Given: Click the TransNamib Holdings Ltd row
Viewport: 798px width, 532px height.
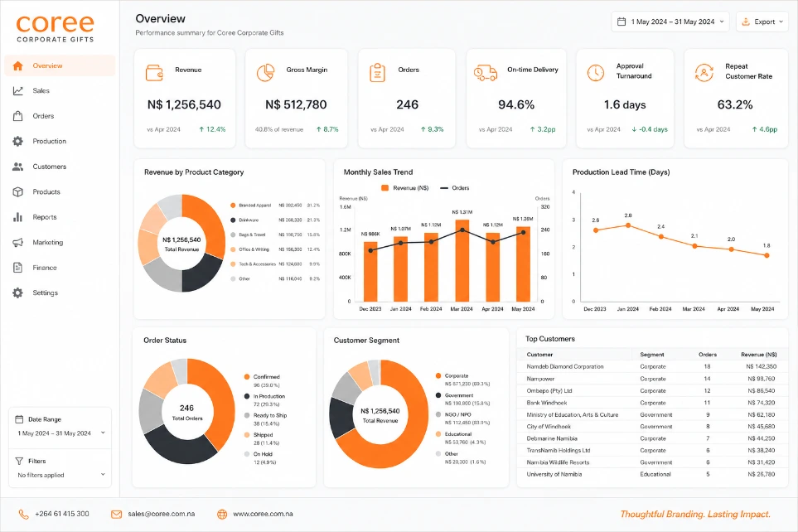Looking at the screenshot, I should (x=652, y=451).
